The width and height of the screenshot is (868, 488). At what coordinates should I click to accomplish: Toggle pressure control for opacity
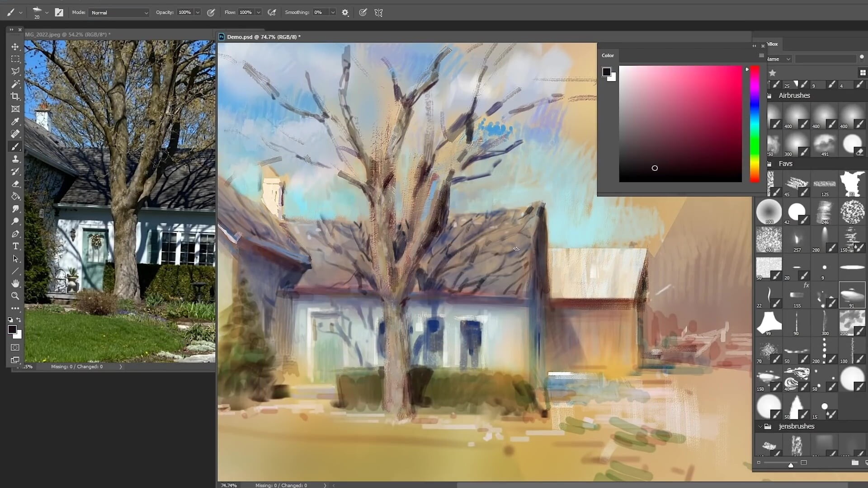[x=211, y=13]
